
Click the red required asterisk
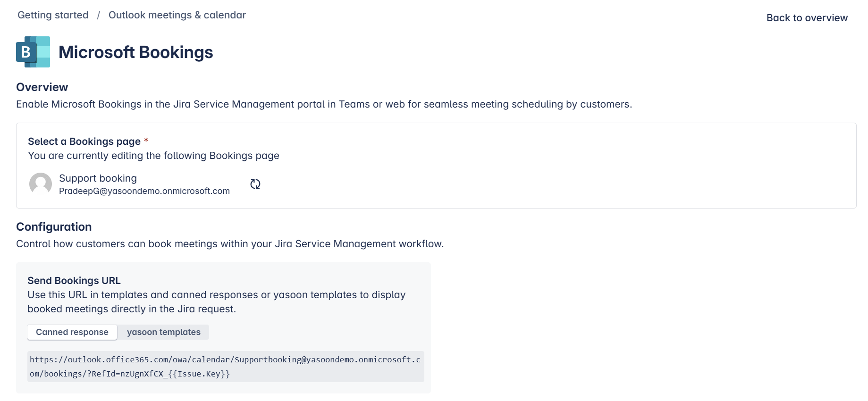pyautogui.click(x=146, y=141)
